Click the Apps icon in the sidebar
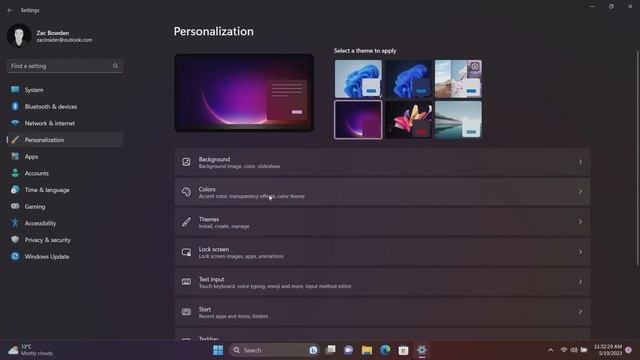The width and height of the screenshot is (640, 360). tap(15, 156)
